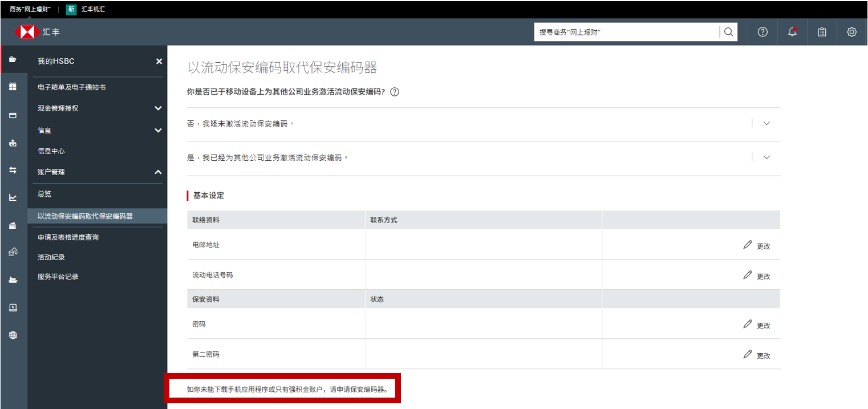
Task: Click the pencil icon in the 电邮地址 row
Action: point(748,244)
